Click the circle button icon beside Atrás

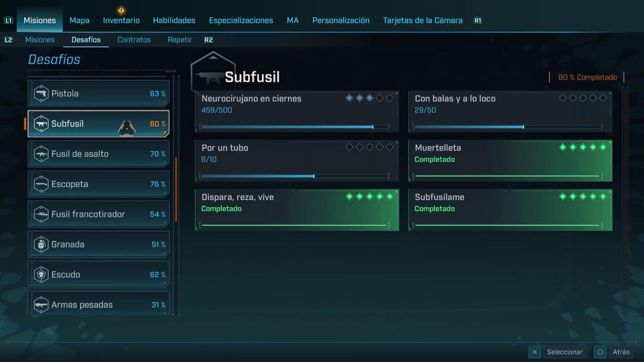[600, 352]
